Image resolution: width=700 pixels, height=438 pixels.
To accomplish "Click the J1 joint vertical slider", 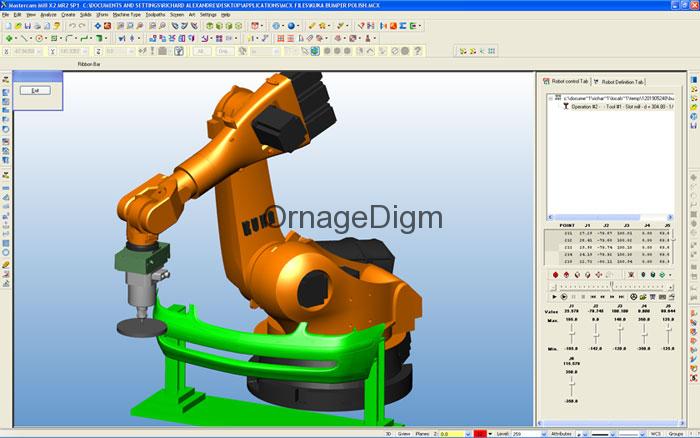I will (x=571, y=334).
